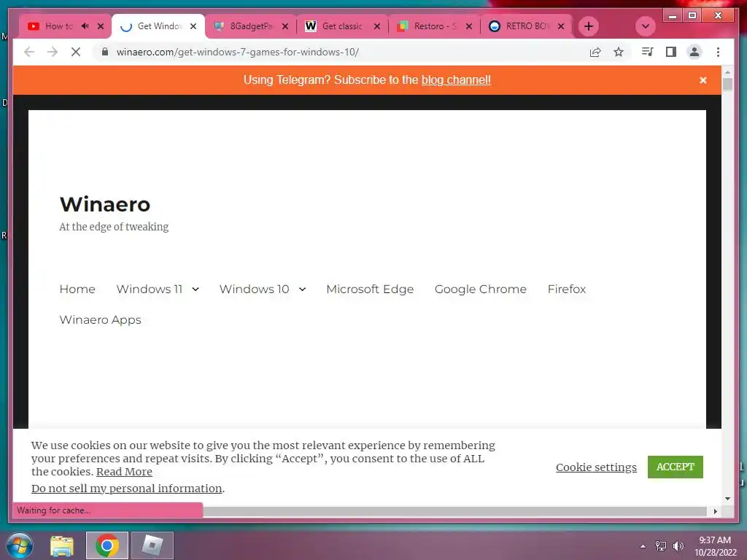Dismiss the orange Telegram banner
This screenshot has width=747, height=560.
pyautogui.click(x=703, y=80)
